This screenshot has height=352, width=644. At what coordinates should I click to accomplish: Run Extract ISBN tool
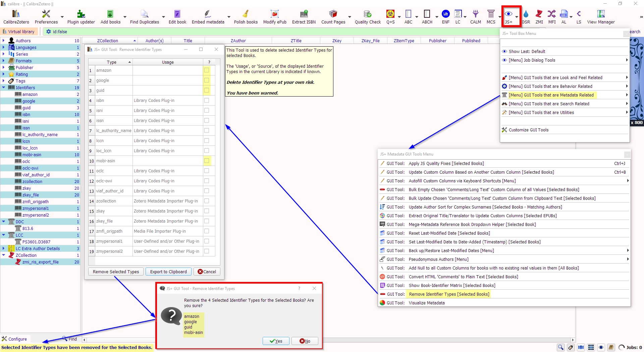click(x=304, y=17)
